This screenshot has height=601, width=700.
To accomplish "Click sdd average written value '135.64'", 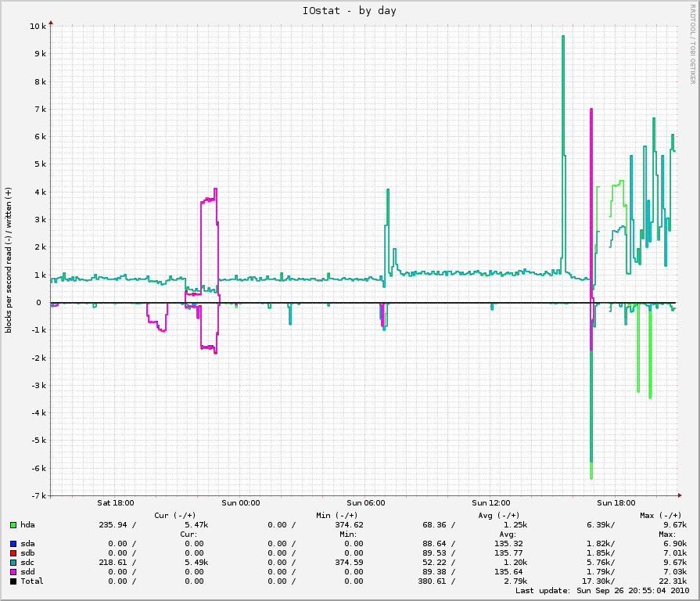I will (x=508, y=572).
